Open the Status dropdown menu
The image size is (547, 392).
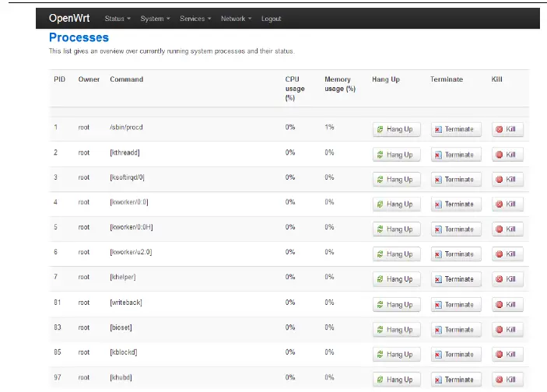pos(117,19)
